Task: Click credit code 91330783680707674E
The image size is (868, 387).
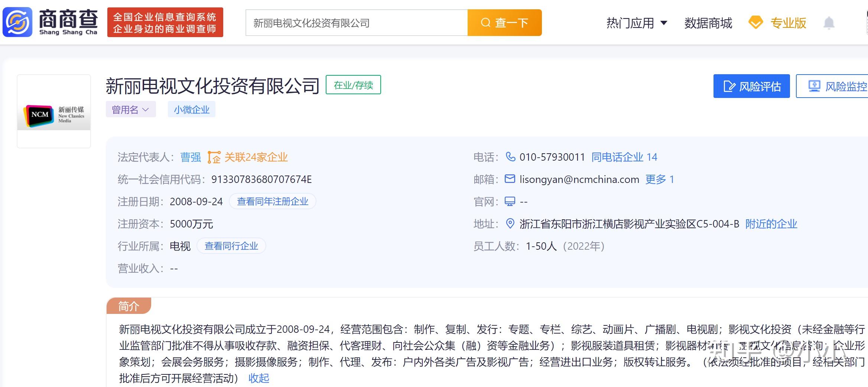Action: 261,180
